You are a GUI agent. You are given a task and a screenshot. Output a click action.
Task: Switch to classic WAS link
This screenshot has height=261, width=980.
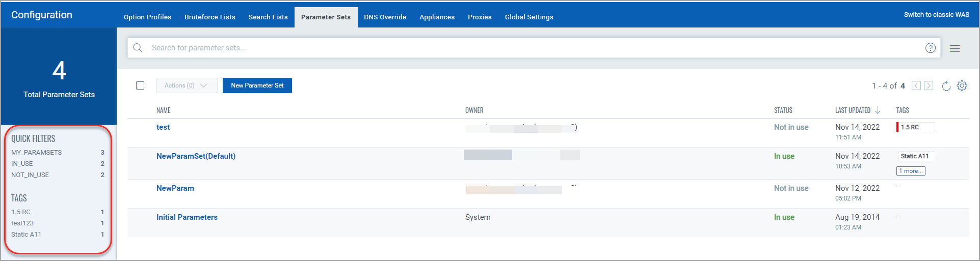pyautogui.click(x=937, y=15)
